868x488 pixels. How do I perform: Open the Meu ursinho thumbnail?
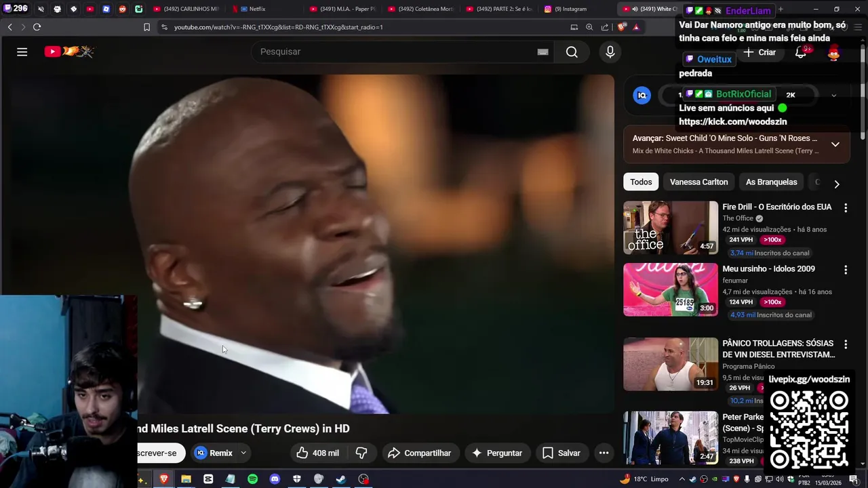tap(670, 289)
